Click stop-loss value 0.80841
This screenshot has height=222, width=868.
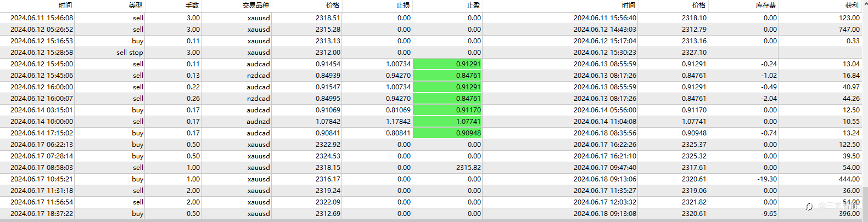click(398, 133)
